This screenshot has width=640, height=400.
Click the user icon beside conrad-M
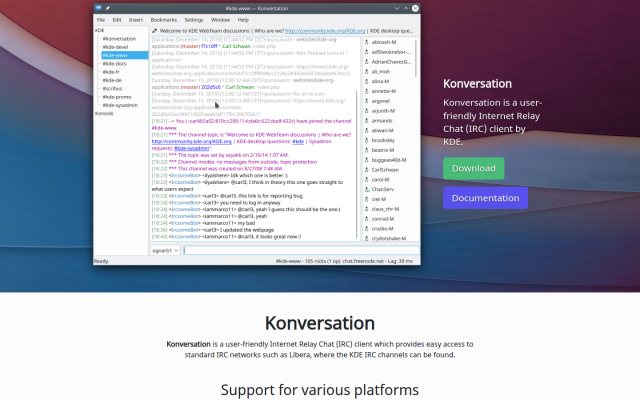click(x=367, y=218)
